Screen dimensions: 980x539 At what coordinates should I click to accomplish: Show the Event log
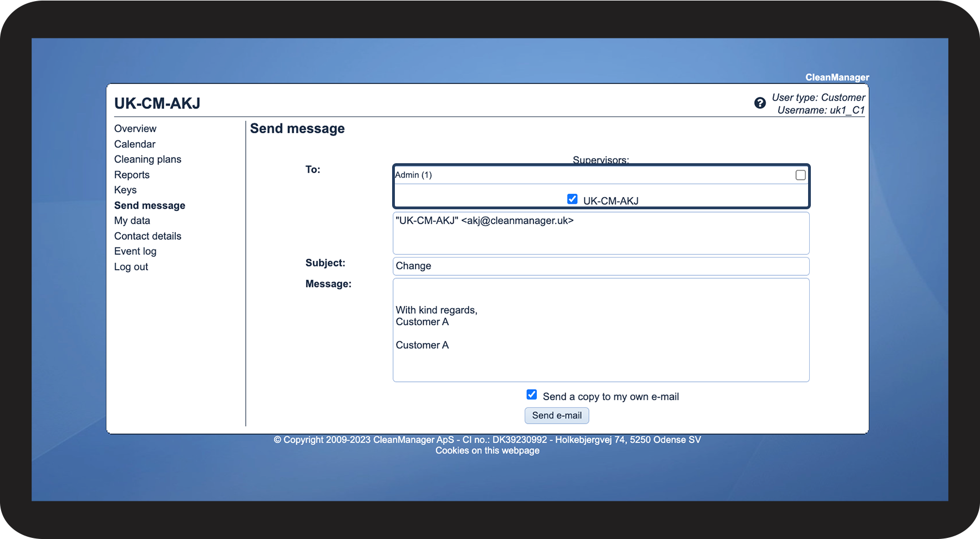pos(135,251)
